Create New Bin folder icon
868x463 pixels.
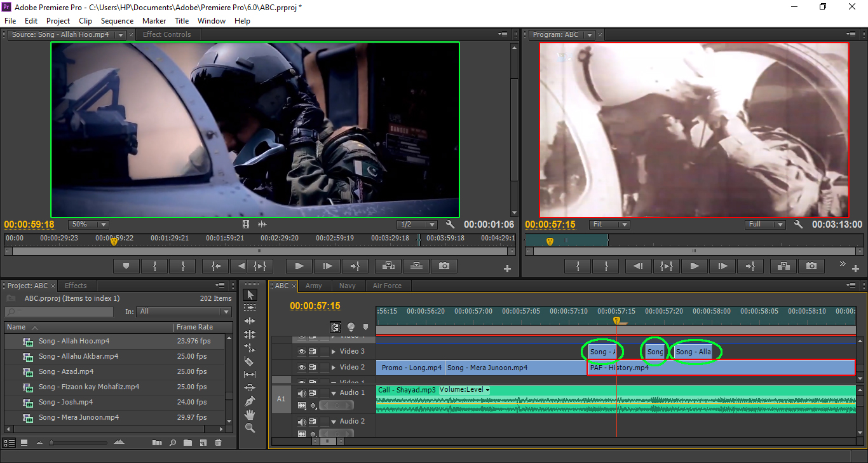187,443
